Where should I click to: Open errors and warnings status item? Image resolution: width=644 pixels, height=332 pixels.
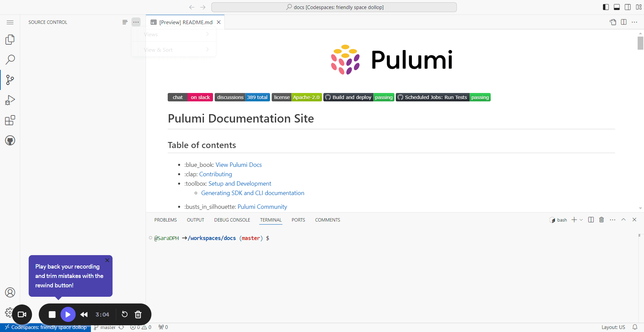141,327
